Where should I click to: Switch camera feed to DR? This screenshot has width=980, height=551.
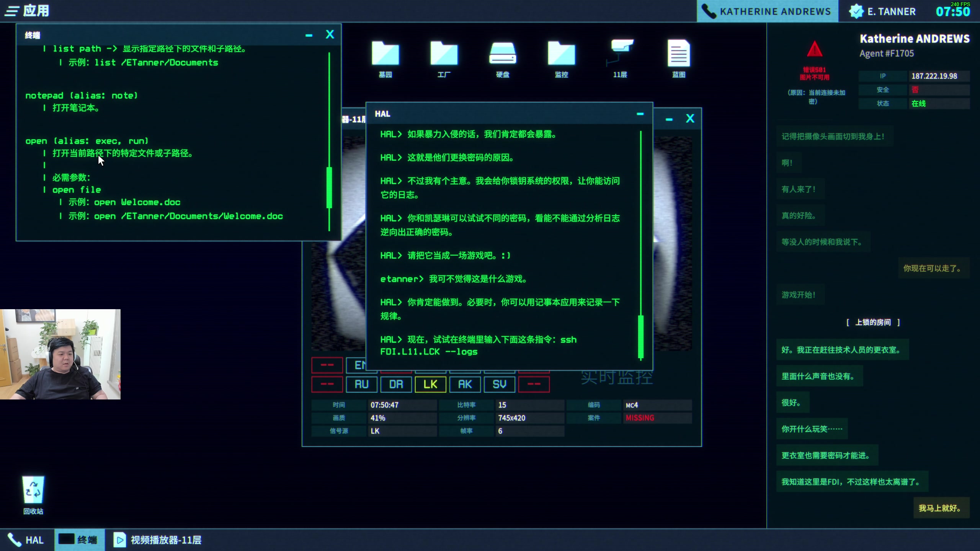click(x=396, y=384)
